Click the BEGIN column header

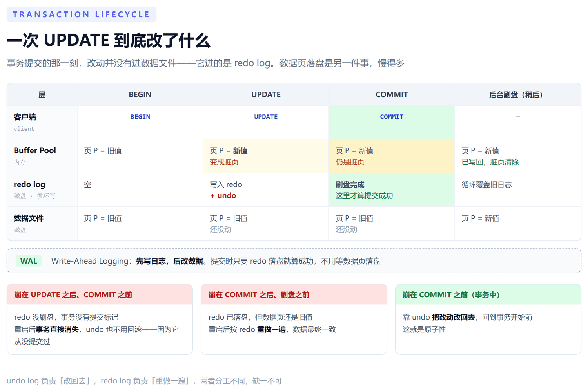click(x=140, y=95)
